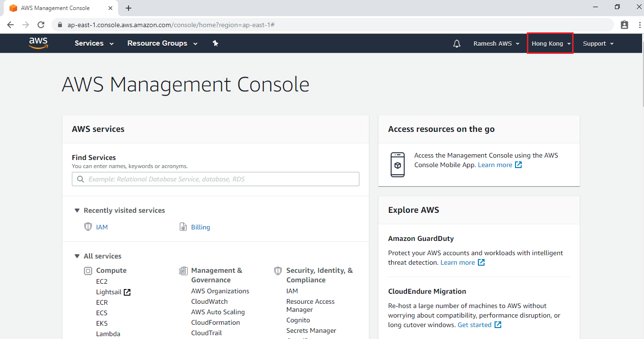Screen dimensions: 644x339
Task: Open a new browser tab with plus
Action: pos(129,8)
